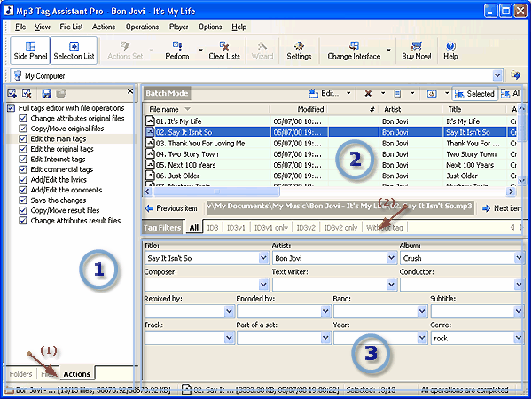Click the clock icon in batch bar
Screen dimensions: 532x399
(432, 93)
